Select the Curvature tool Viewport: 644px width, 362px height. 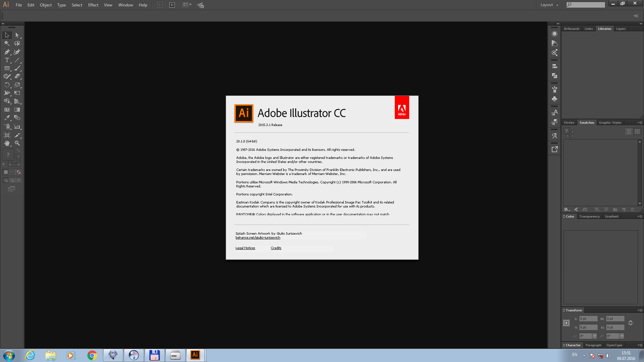[x=17, y=52]
